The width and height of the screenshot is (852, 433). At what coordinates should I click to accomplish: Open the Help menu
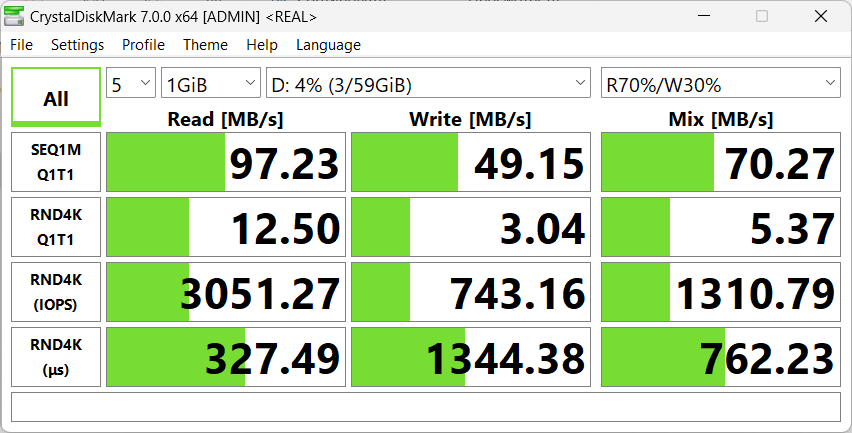[262, 45]
